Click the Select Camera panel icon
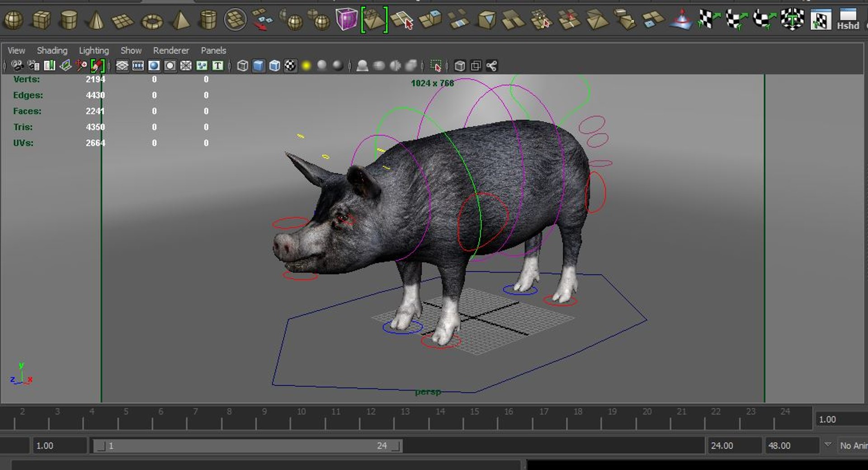The width and height of the screenshot is (868, 470). tap(18, 66)
